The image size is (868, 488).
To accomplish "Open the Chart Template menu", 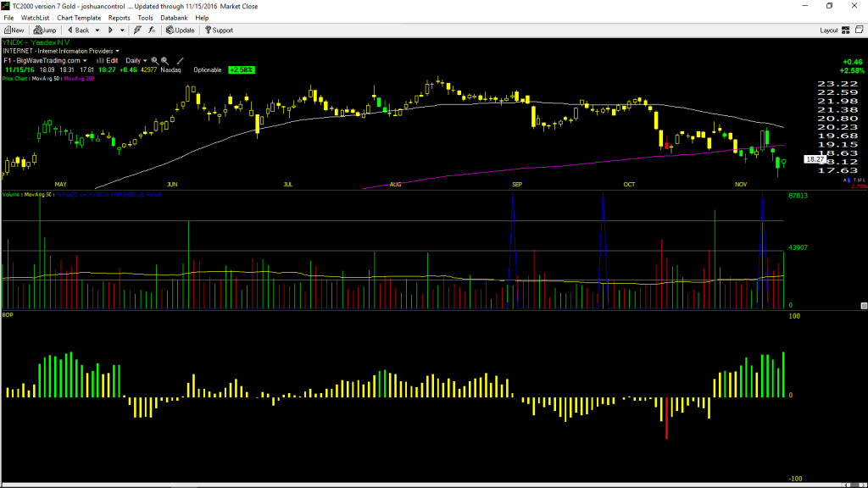I will [x=79, y=18].
